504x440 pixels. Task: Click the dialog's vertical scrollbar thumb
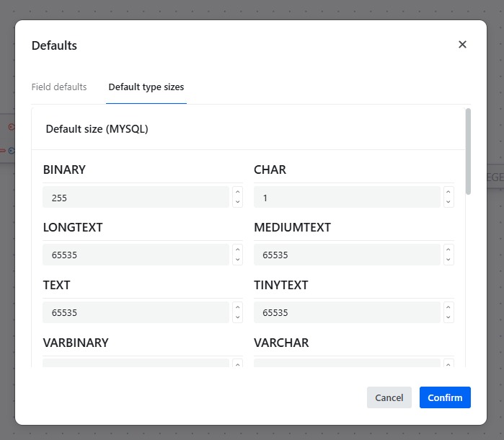click(x=468, y=151)
